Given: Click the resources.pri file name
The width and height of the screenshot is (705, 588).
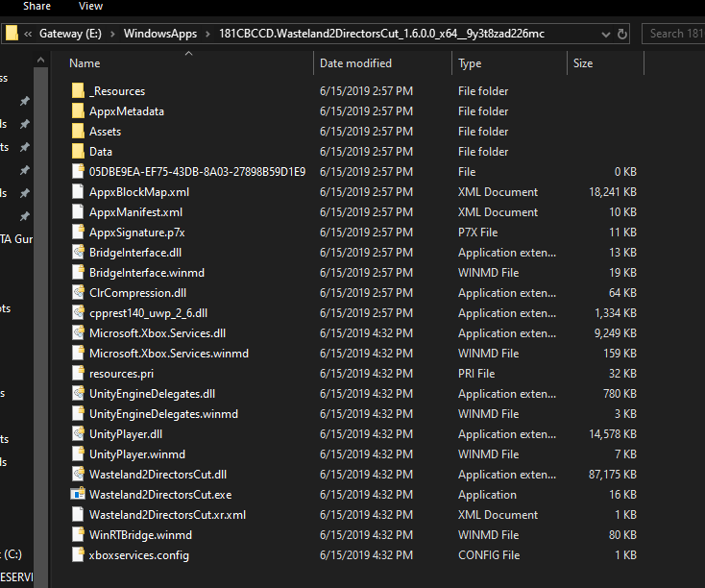Looking at the screenshot, I should [x=121, y=374].
